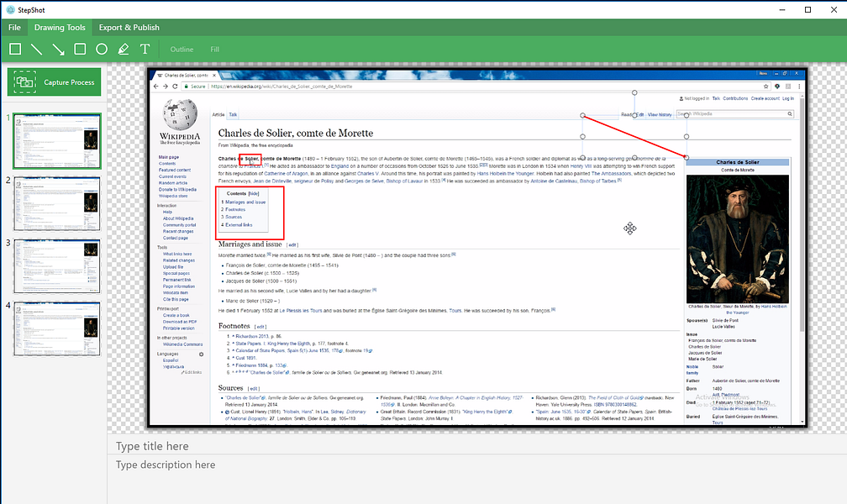Select the straight Line drawing tool
Screen dimensions: 847x504
[x=36, y=50]
